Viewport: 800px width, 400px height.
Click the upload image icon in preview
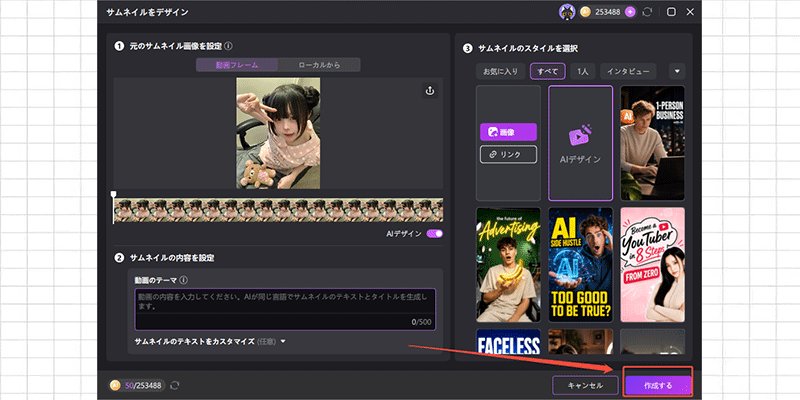430,91
